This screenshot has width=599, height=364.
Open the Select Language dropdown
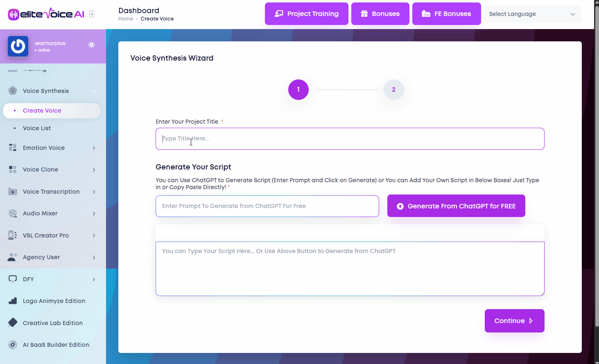(532, 14)
